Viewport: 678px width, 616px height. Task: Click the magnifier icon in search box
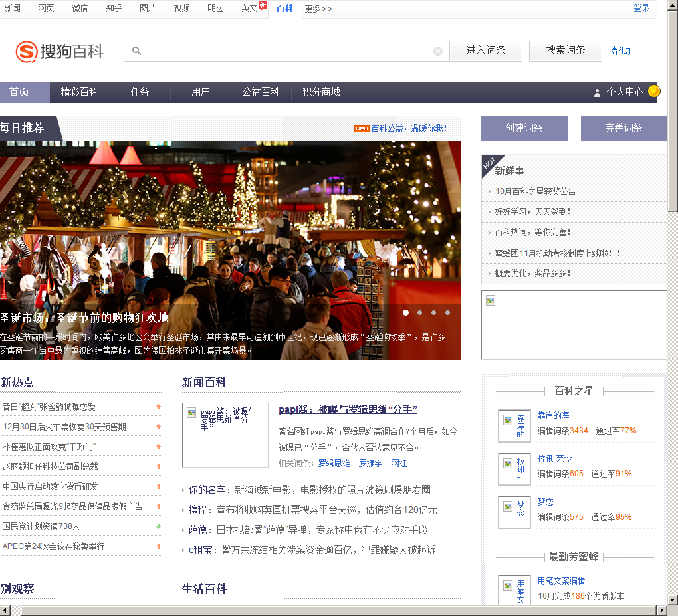(x=136, y=51)
